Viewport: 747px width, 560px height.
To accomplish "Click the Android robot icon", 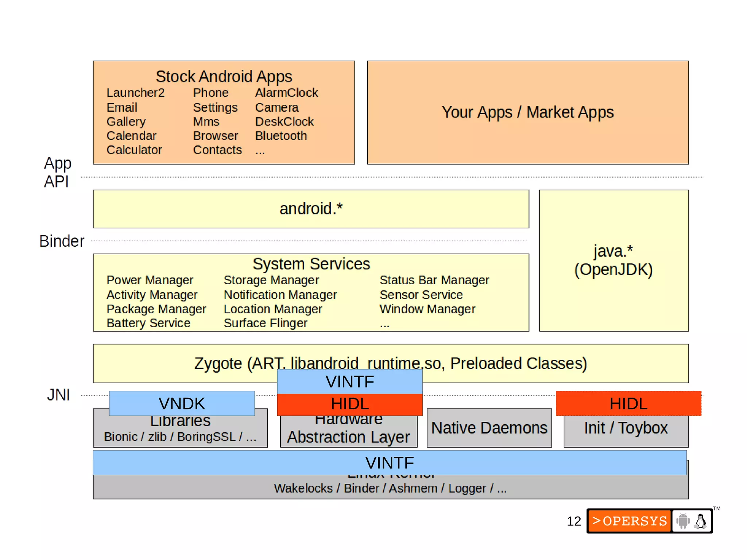I will pos(683,521).
